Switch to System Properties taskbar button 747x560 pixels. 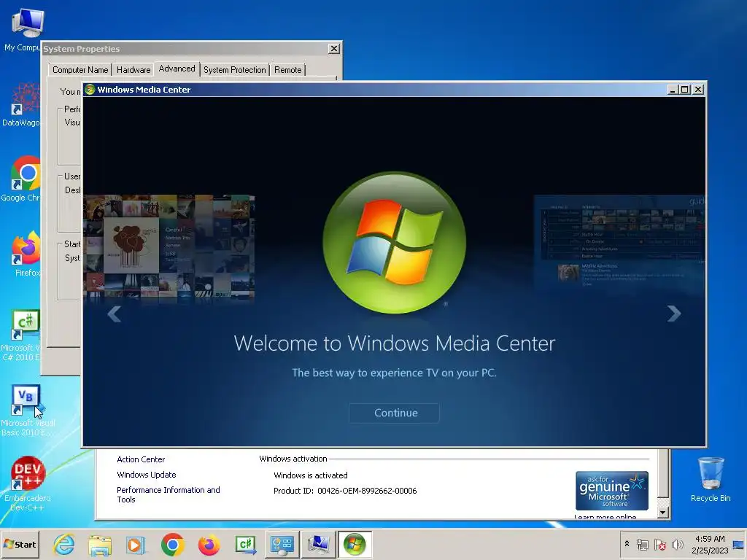318,544
